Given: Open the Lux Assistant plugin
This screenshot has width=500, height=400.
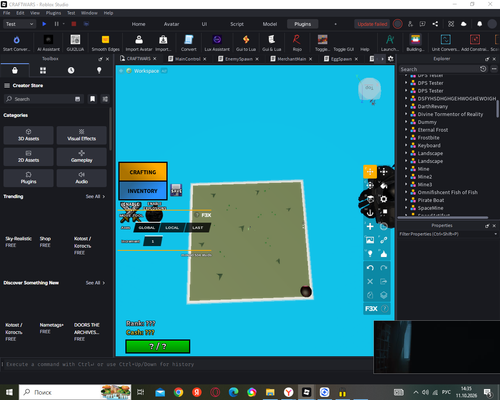Looking at the screenshot, I should click(217, 43).
